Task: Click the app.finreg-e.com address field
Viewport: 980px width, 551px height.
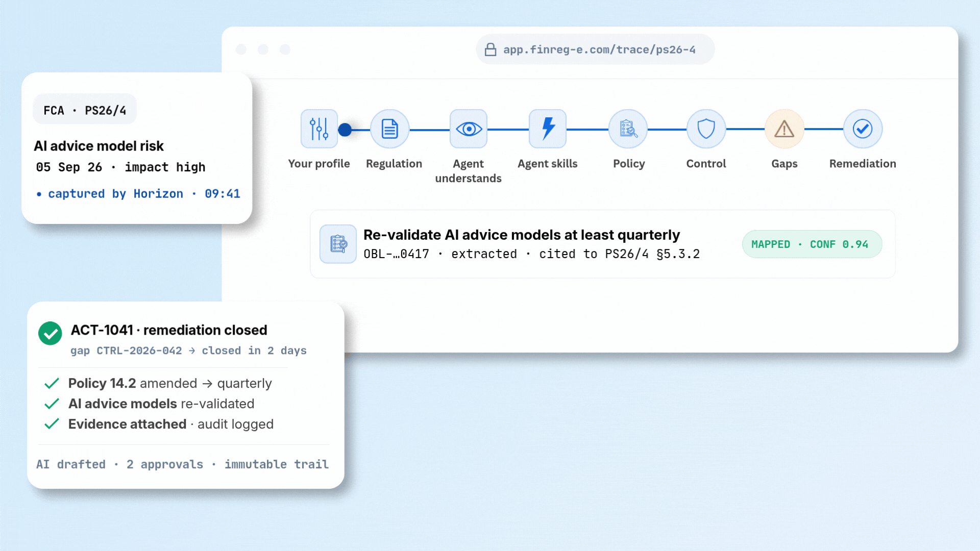Action: coord(595,49)
